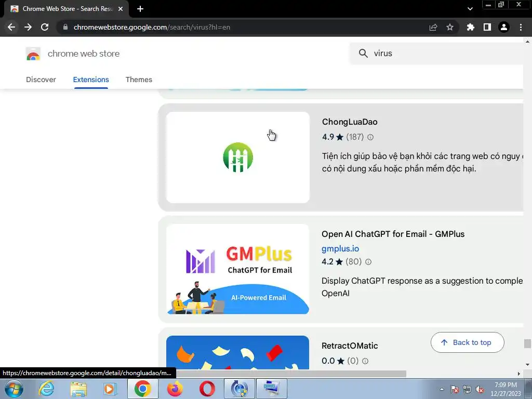The width and height of the screenshot is (532, 399).
Task: Reload the Chrome Web Store page
Action: pos(45,27)
